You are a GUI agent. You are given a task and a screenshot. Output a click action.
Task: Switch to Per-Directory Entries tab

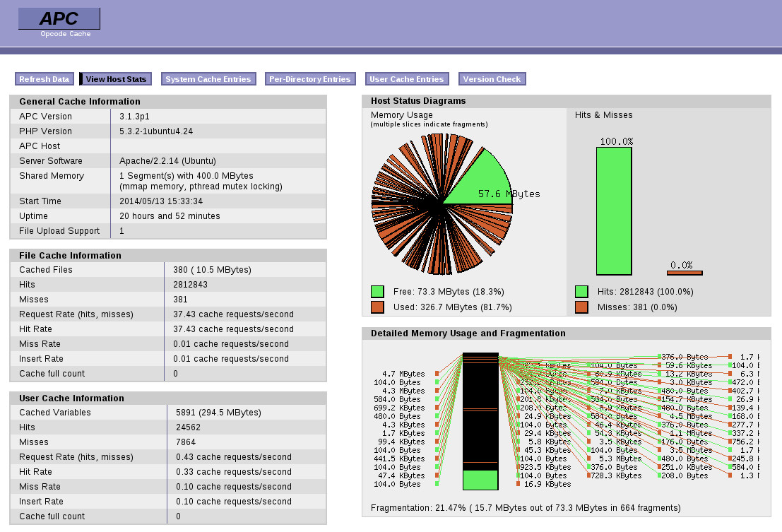(310, 79)
